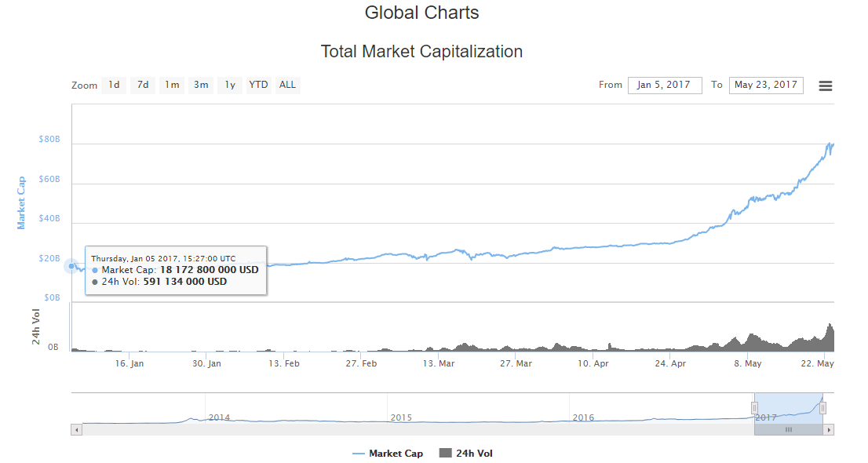Viewport: 868px width, 463px height.
Task: Edit the From date field
Action: click(664, 85)
